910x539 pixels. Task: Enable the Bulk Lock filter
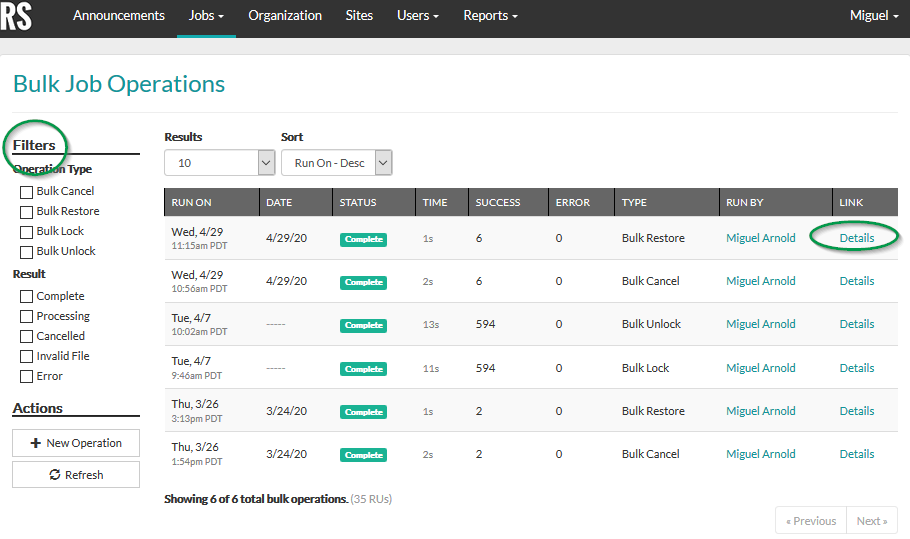[26, 232]
